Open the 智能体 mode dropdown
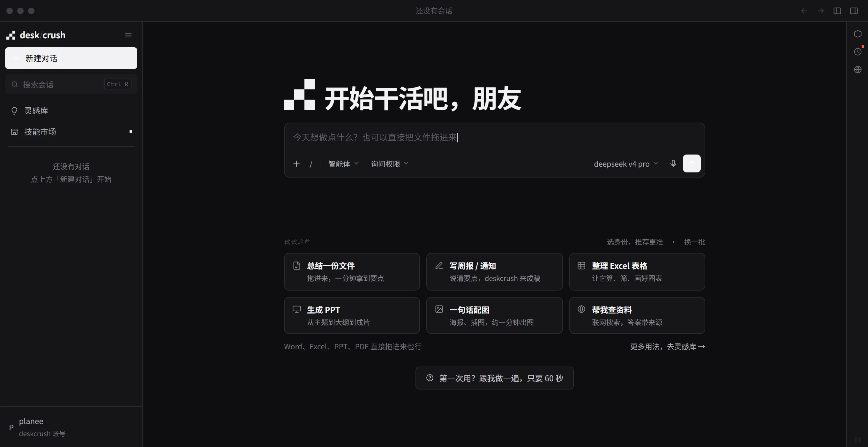Screen dimensions: 868x447 pos(343,164)
